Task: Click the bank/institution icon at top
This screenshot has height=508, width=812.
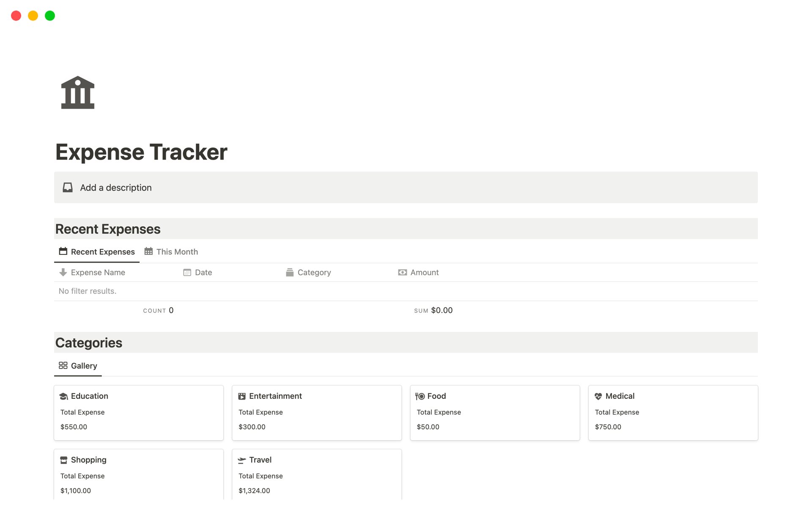Action: tap(78, 92)
